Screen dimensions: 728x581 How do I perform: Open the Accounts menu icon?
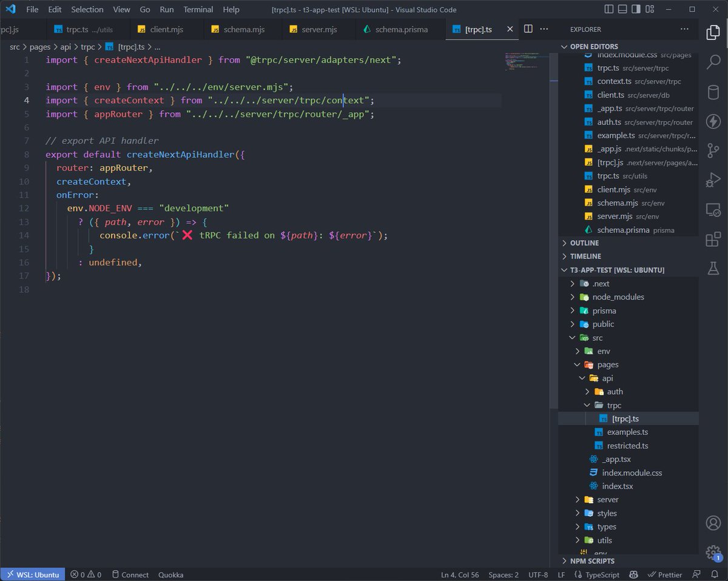click(x=713, y=523)
